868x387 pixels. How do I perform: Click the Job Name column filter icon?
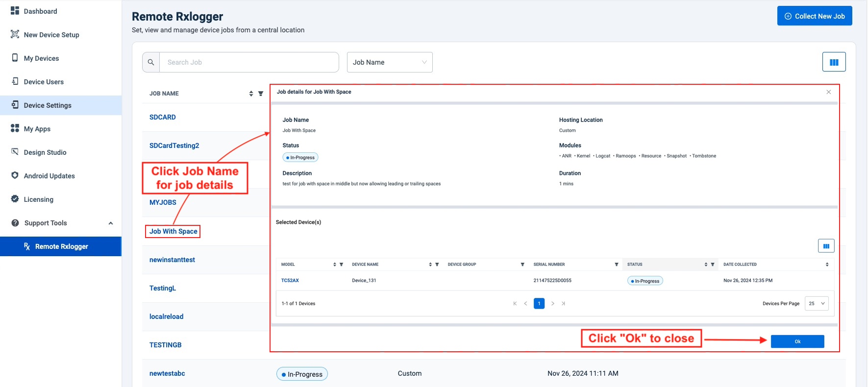click(x=261, y=94)
